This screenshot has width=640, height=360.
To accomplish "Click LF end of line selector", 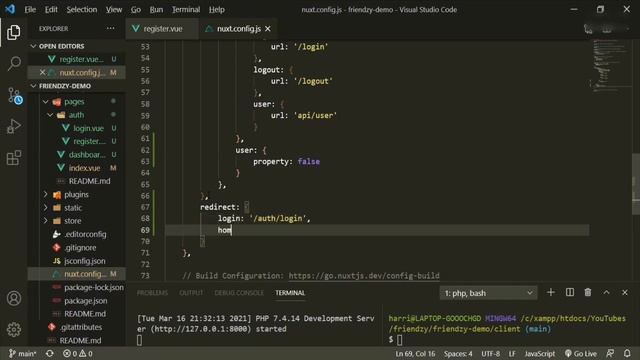I will [x=512, y=353].
